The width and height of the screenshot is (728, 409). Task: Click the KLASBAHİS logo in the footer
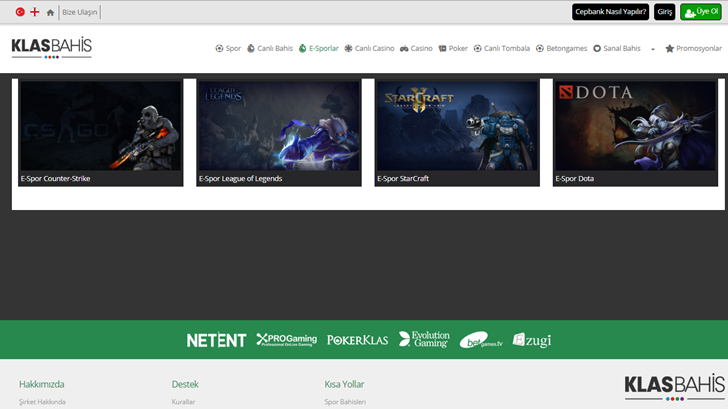click(x=675, y=388)
